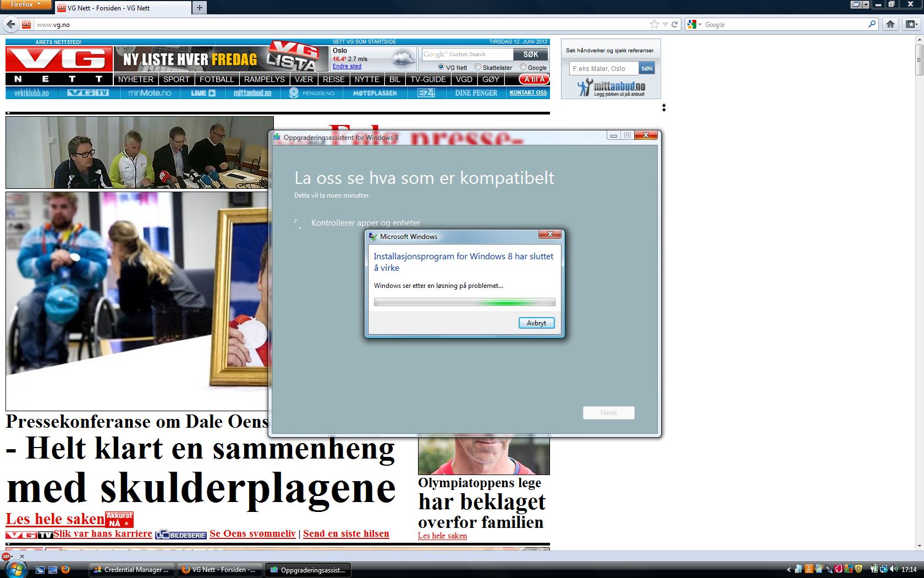This screenshot has height=578, width=924.
Task: Click the SØK button in VG search
Action: (x=530, y=54)
